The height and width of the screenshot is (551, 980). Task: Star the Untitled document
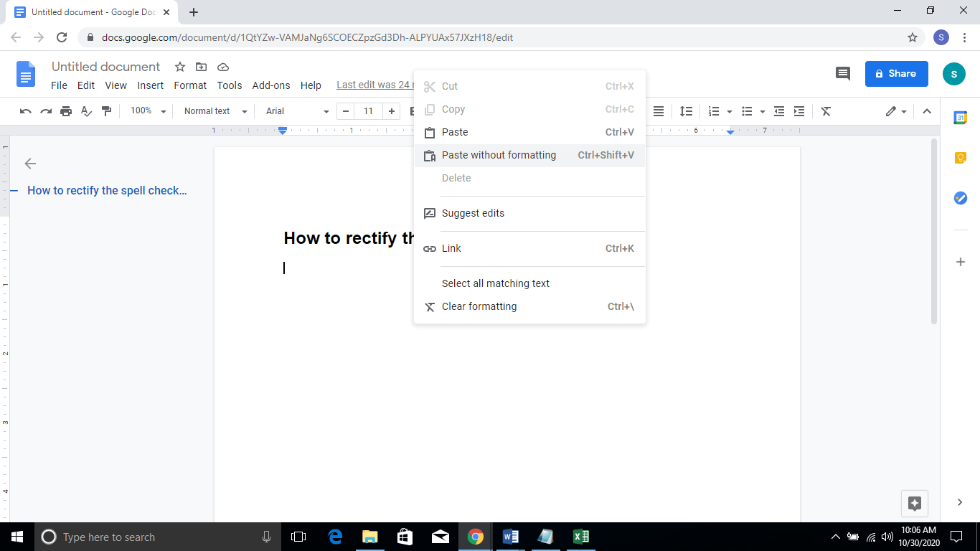pyautogui.click(x=179, y=67)
